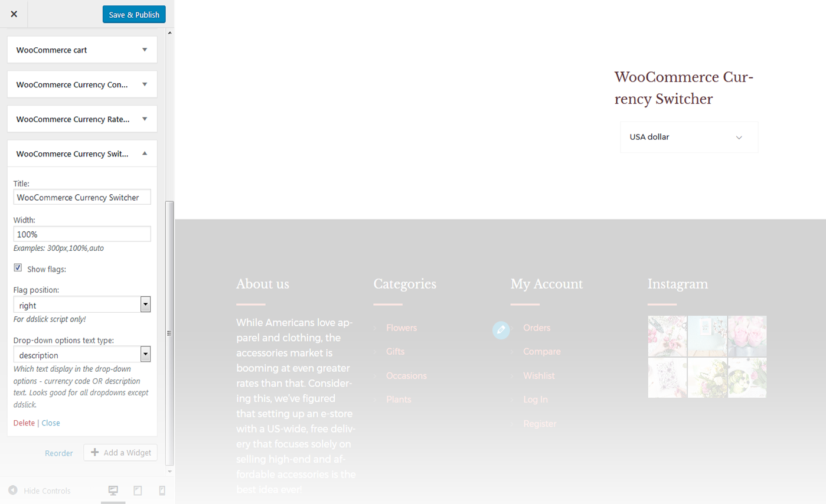Click Save & Publish button
This screenshot has width=826, height=504.
(134, 14)
